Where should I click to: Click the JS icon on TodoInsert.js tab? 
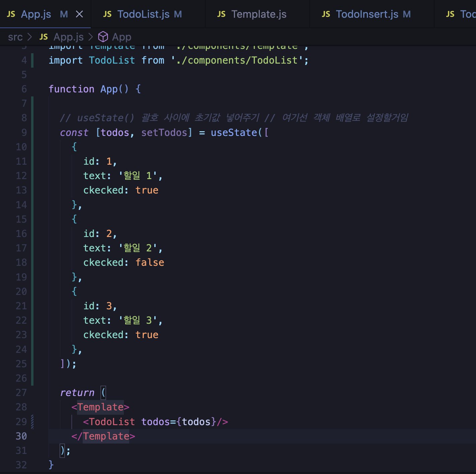click(x=326, y=14)
